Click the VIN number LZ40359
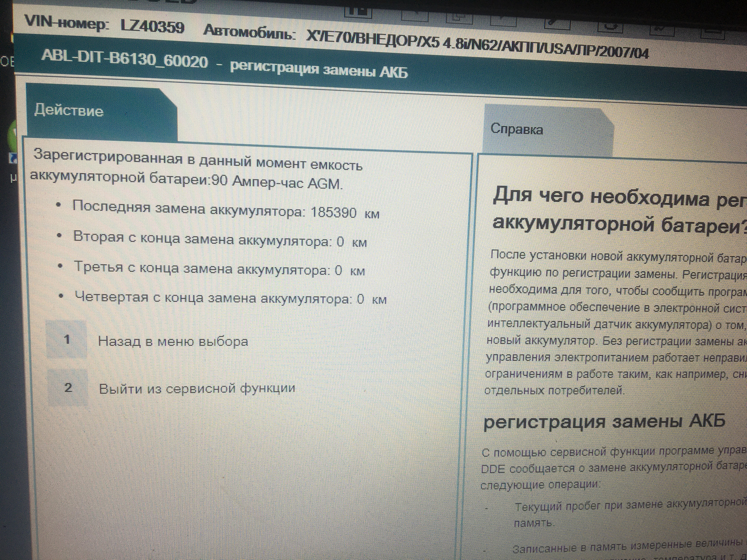The image size is (747, 560). pyautogui.click(x=152, y=26)
